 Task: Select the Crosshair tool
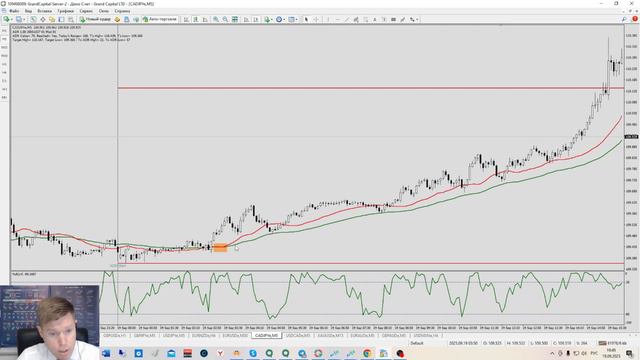pyautogui.click(x=316, y=19)
